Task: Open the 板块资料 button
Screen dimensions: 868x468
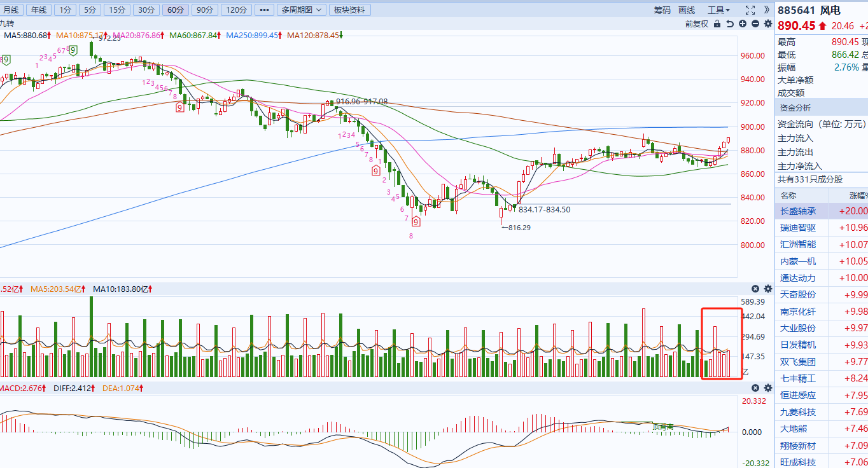Action: [350, 10]
